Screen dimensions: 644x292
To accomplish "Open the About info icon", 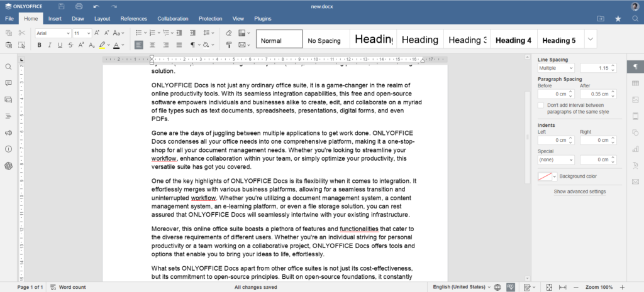I will coord(8,149).
